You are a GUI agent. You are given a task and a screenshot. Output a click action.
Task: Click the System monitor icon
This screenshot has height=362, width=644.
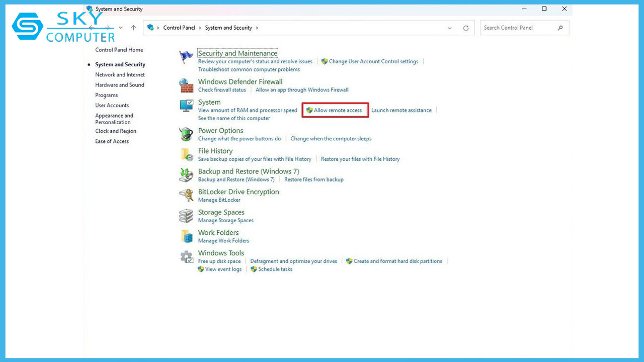tap(186, 106)
